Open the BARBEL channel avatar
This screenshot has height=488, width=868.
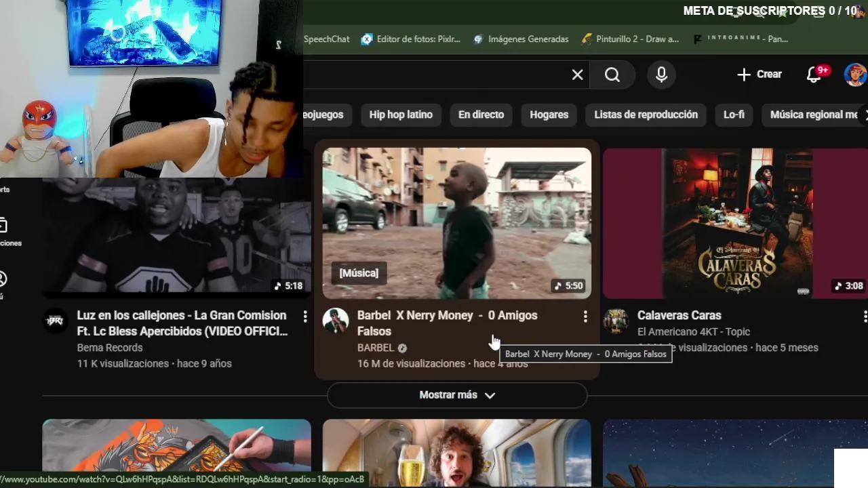tap(336, 321)
